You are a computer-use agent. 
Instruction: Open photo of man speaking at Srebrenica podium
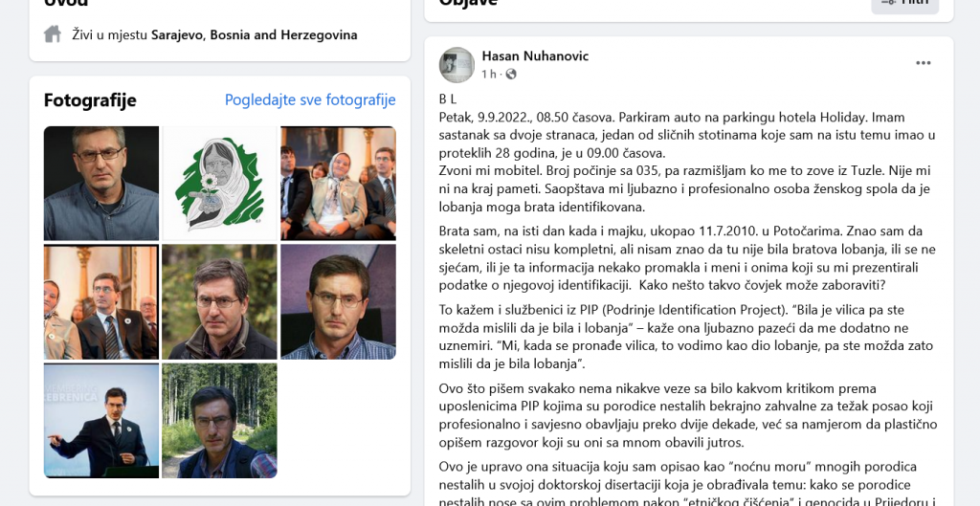click(x=101, y=420)
